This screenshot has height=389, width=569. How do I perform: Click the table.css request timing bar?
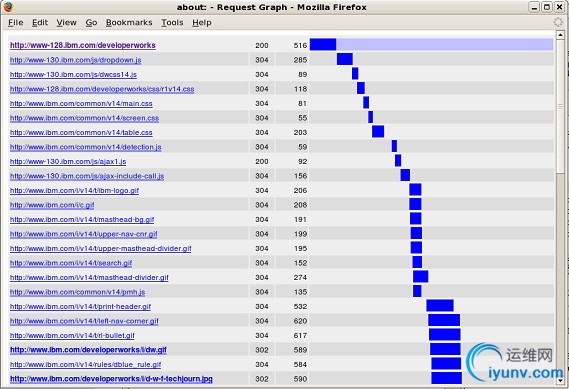pyautogui.click(x=378, y=132)
